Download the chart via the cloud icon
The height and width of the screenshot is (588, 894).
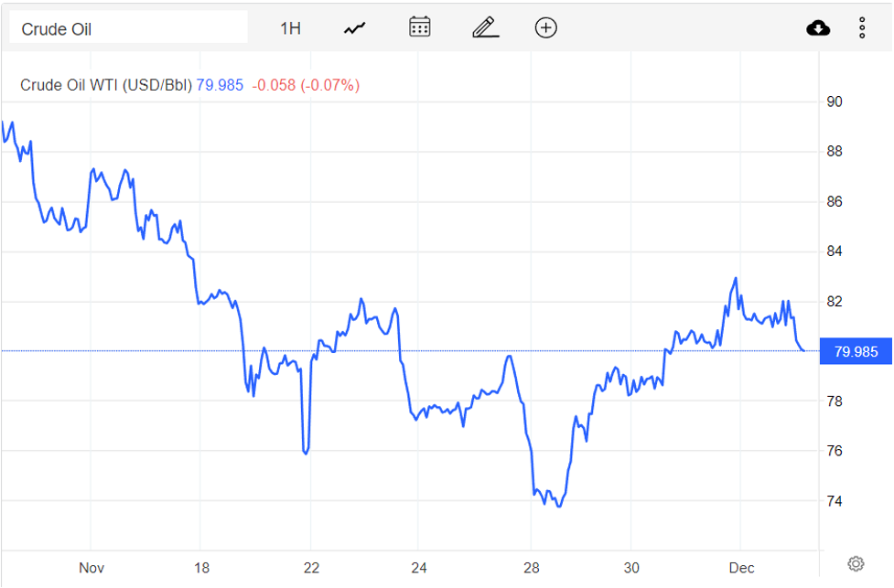(x=817, y=27)
